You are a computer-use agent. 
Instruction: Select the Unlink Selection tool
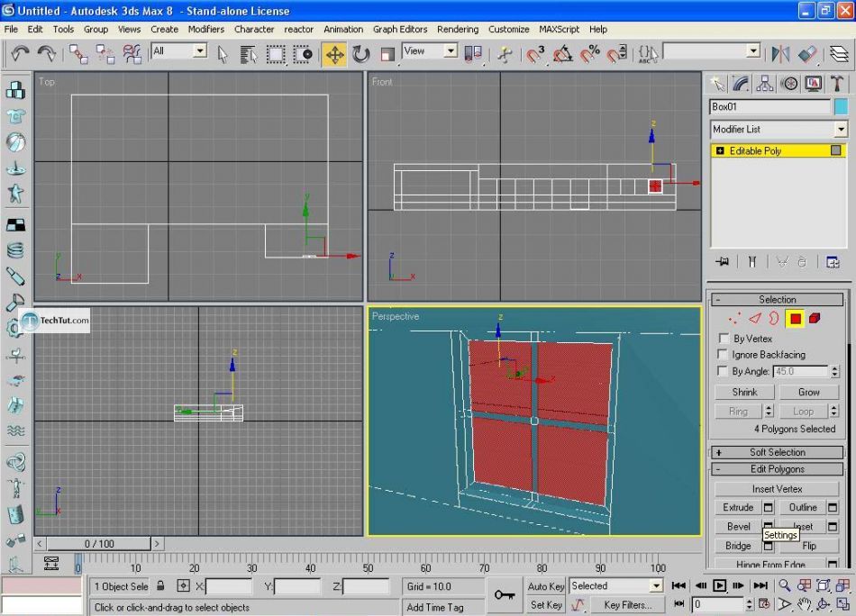(x=105, y=54)
